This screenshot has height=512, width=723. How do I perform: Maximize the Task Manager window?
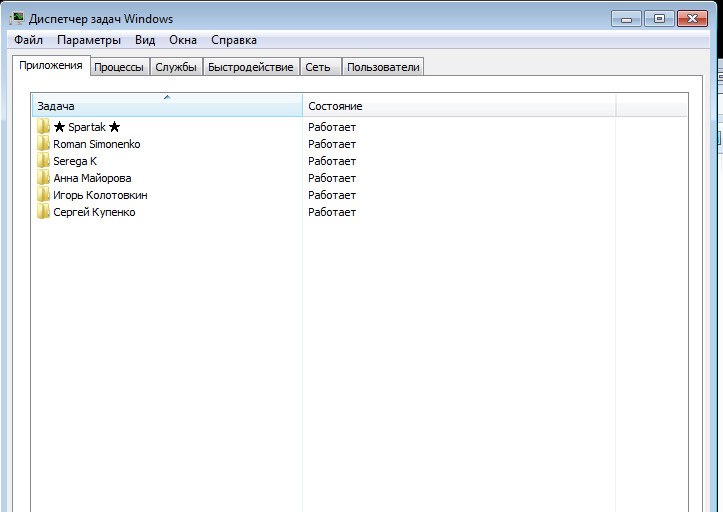(659, 19)
